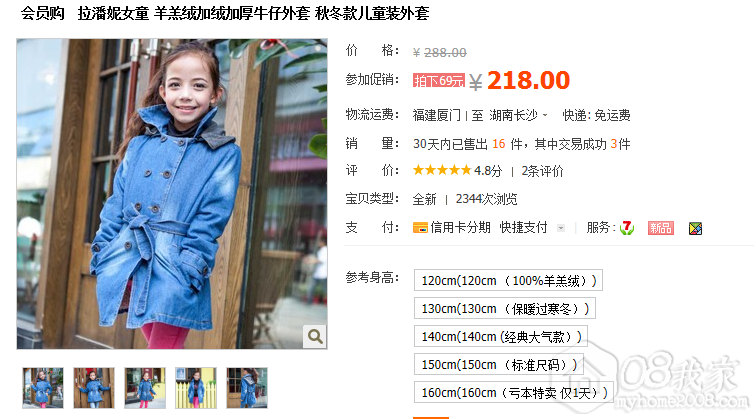The width and height of the screenshot is (756, 419).
Task: Click the red 新品 badge icon
Action: coord(661,228)
